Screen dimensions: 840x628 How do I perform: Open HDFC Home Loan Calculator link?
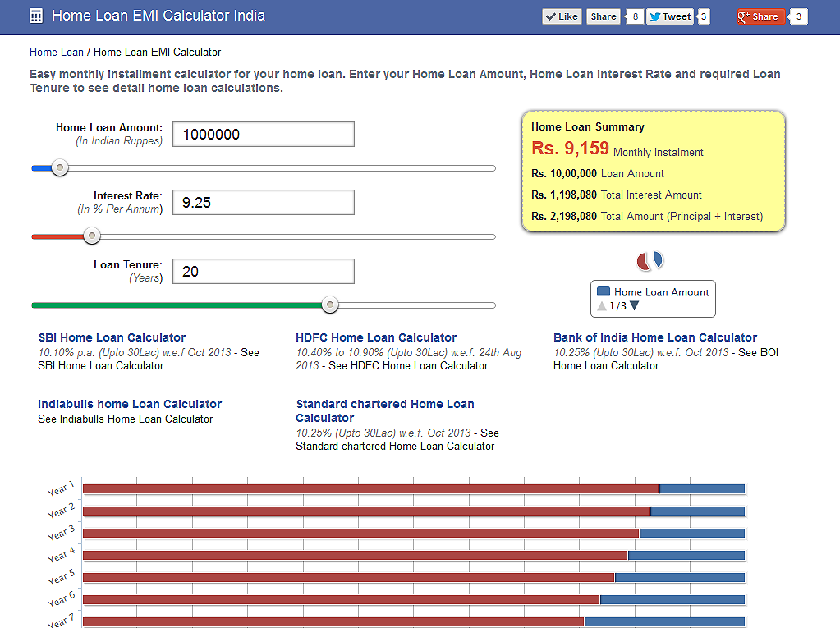376,337
